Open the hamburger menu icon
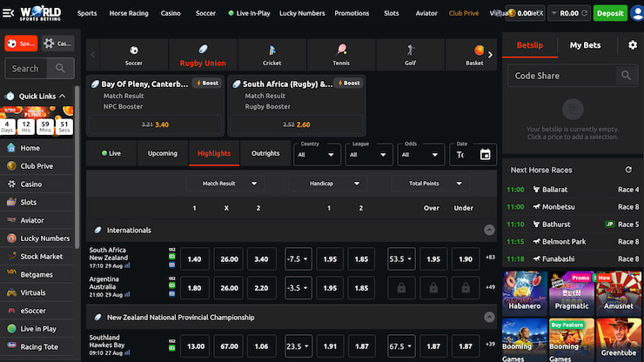 [8, 13]
